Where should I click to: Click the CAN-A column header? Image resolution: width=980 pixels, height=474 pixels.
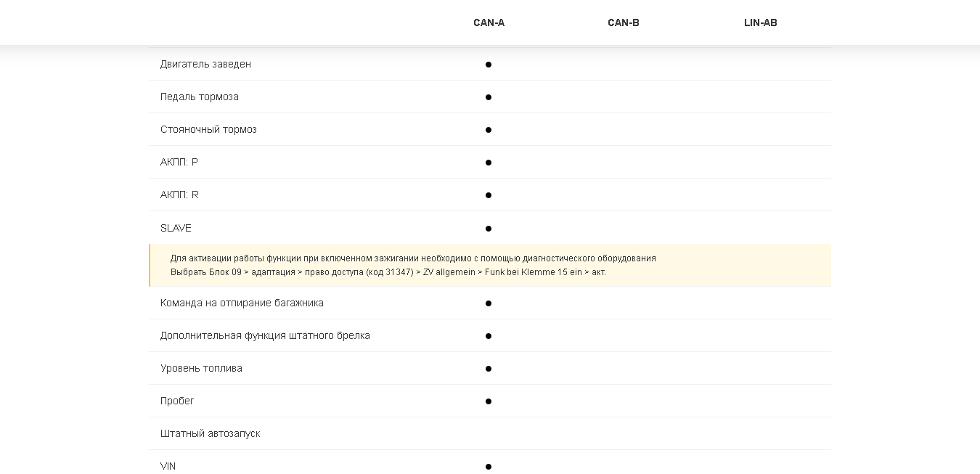[489, 23]
